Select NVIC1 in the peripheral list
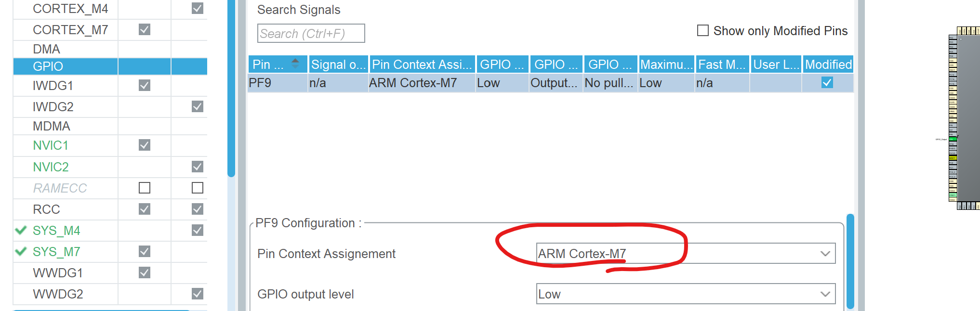The image size is (980, 311). [x=51, y=145]
